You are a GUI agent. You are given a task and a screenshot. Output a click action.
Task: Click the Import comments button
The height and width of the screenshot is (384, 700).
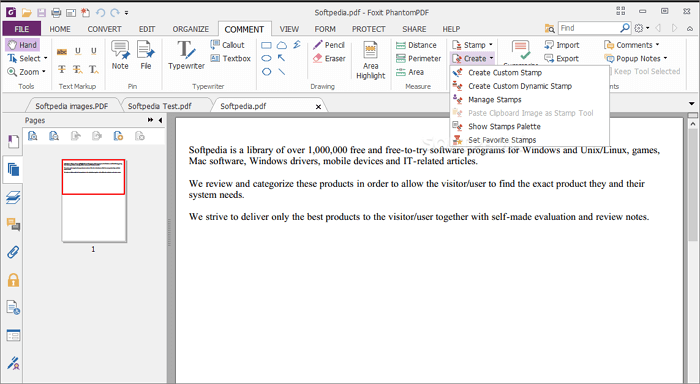(562, 45)
